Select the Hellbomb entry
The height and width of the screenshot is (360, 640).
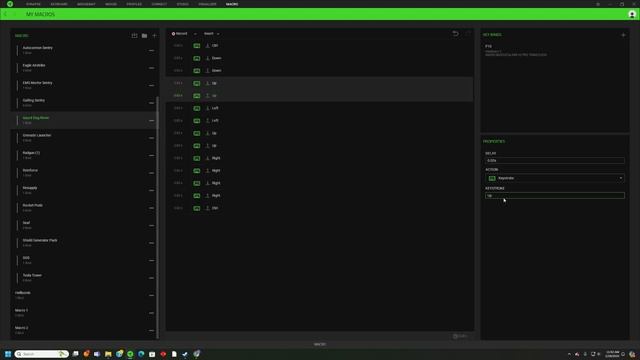click(x=84, y=296)
